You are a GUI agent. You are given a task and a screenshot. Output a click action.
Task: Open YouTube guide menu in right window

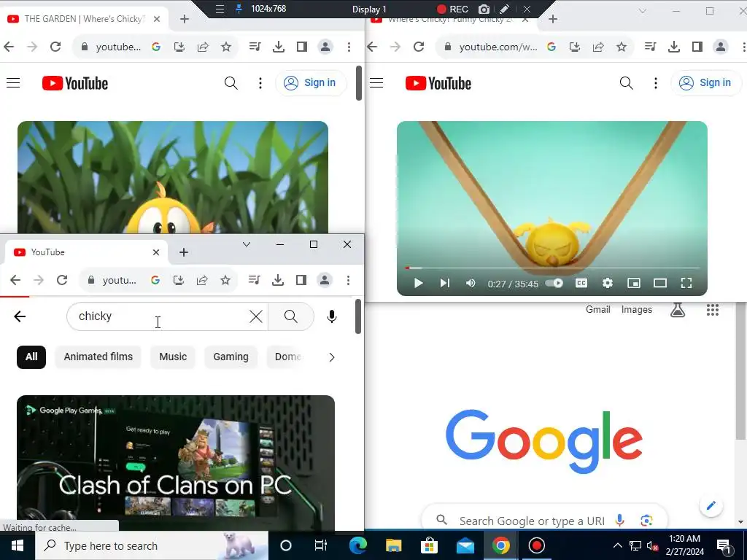click(x=376, y=83)
